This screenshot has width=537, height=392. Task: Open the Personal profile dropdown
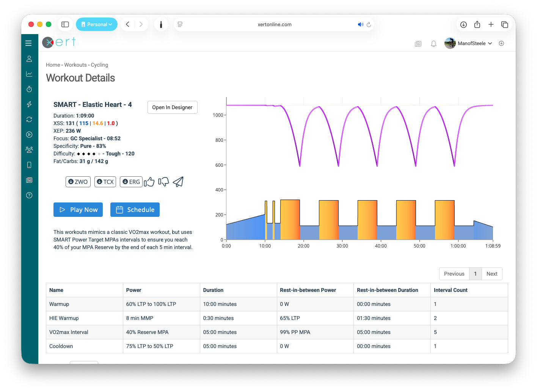97,24
